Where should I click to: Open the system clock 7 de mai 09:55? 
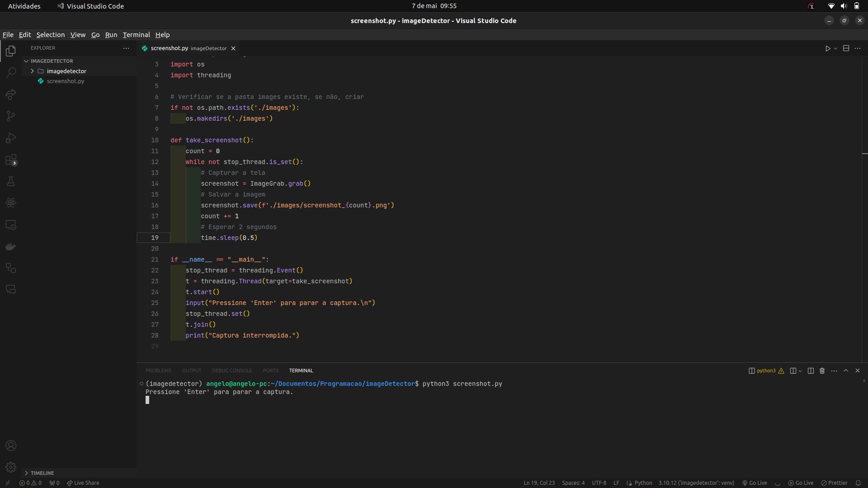pos(434,6)
